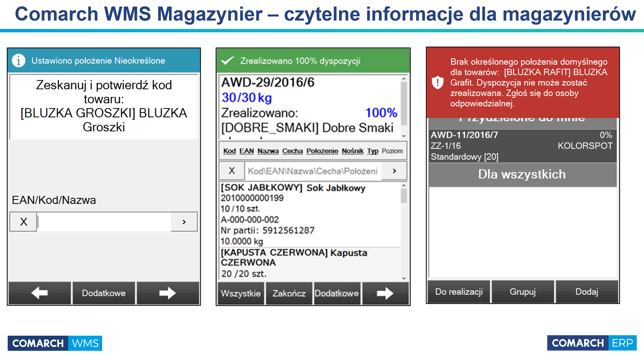Click the Dodaj button
Viewport: 644px width, 356px height.
[x=587, y=292]
